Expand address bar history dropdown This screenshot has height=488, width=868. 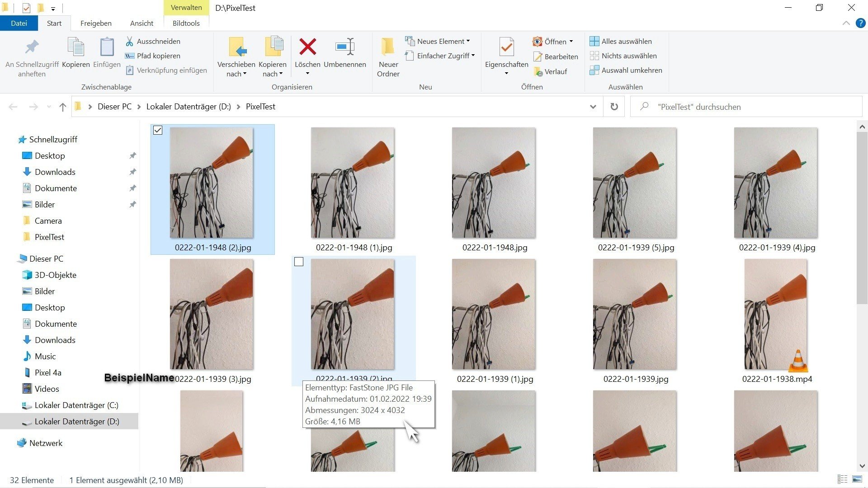(x=593, y=107)
